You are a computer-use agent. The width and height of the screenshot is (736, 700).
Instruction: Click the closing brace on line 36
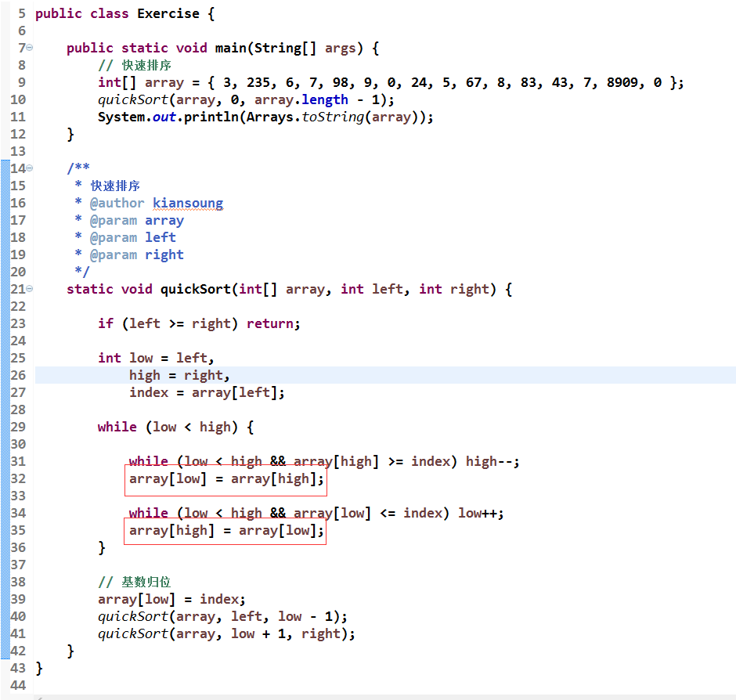coord(101,547)
